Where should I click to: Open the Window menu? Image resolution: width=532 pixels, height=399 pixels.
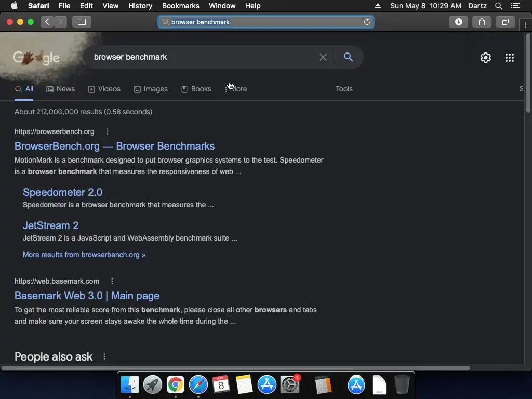tap(222, 6)
